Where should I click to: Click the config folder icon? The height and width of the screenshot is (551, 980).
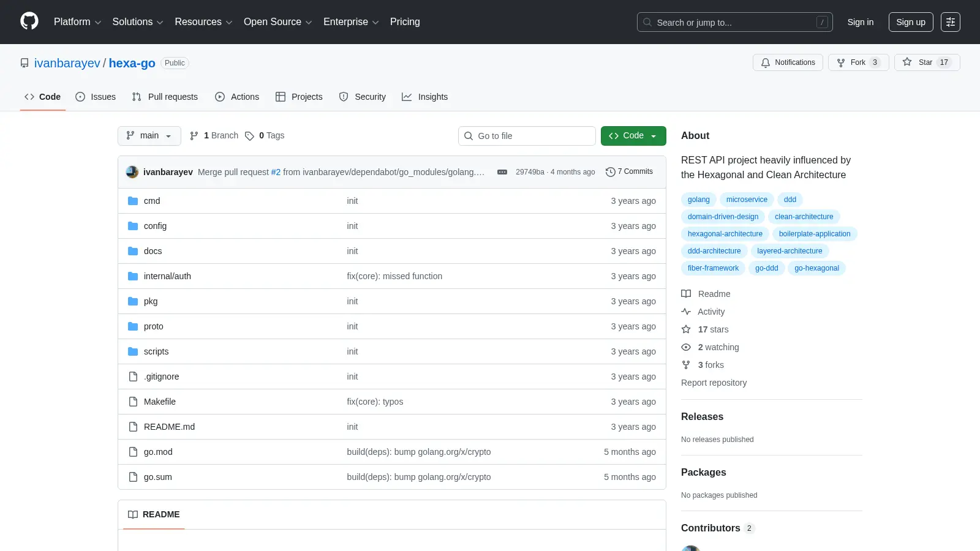133,226
